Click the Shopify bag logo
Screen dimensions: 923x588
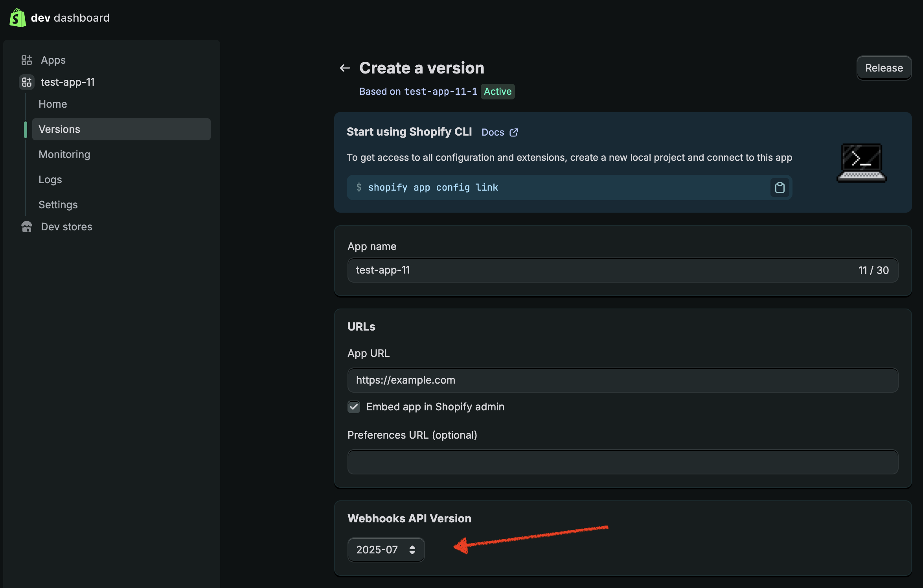coord(17,18)
